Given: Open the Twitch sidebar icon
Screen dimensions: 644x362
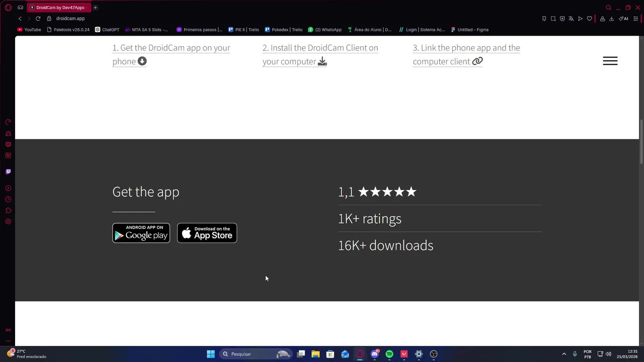Looking at the screenshot, I should (8, 171).
